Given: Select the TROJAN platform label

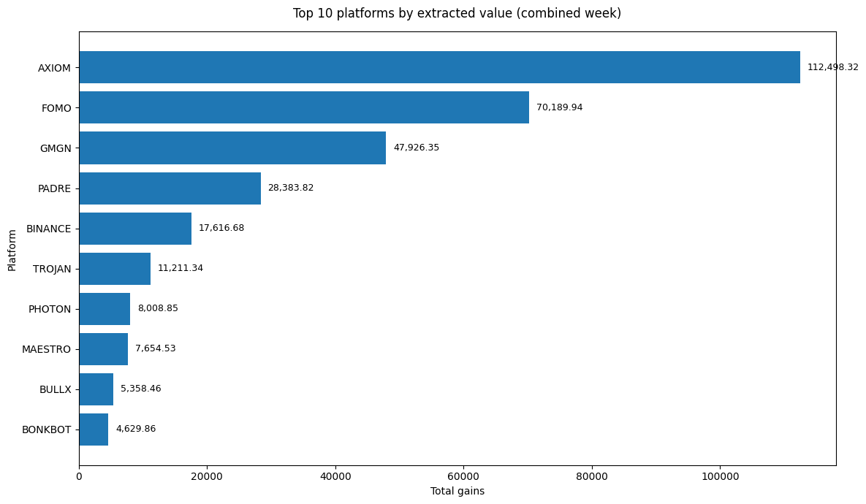Looking at the screenshot, I should (x=52, y=269).
